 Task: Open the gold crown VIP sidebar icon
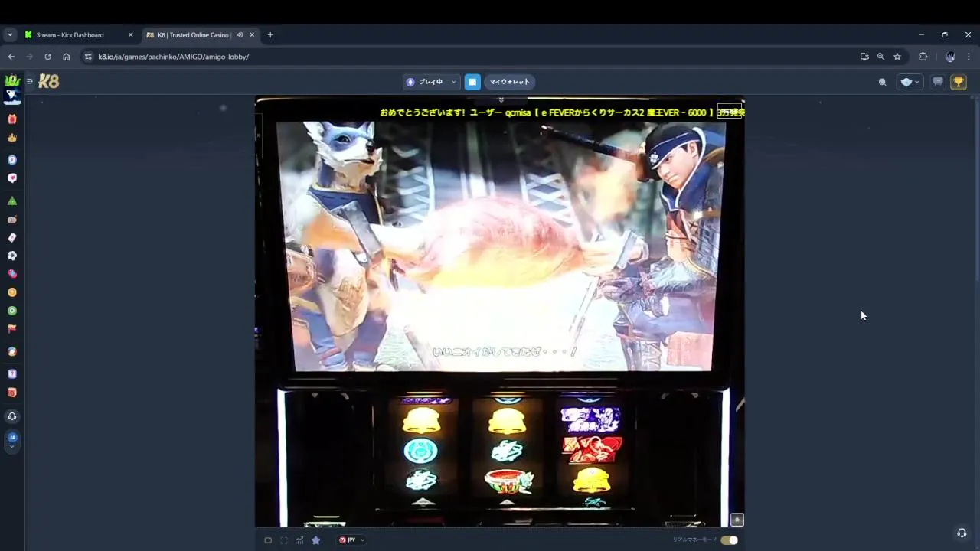12,138
